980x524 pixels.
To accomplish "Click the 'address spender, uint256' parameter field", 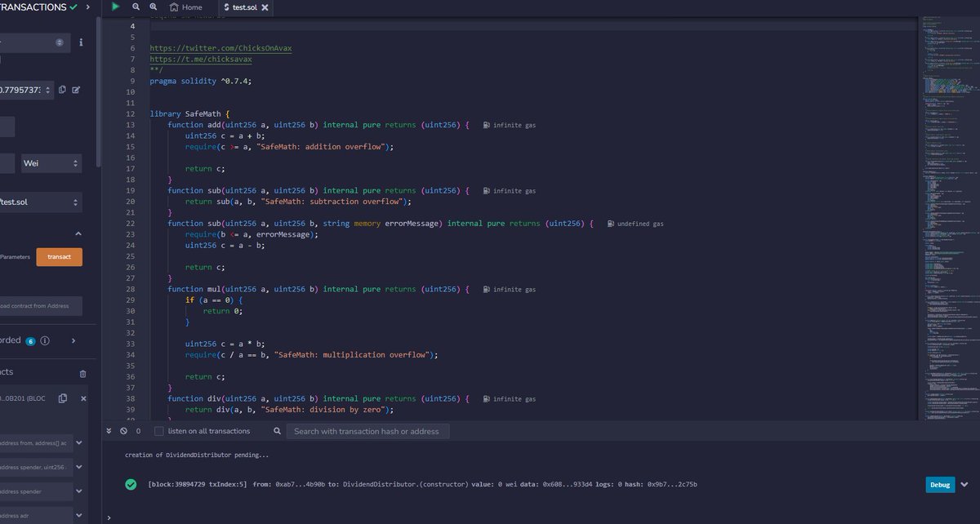I will point(36,468).
